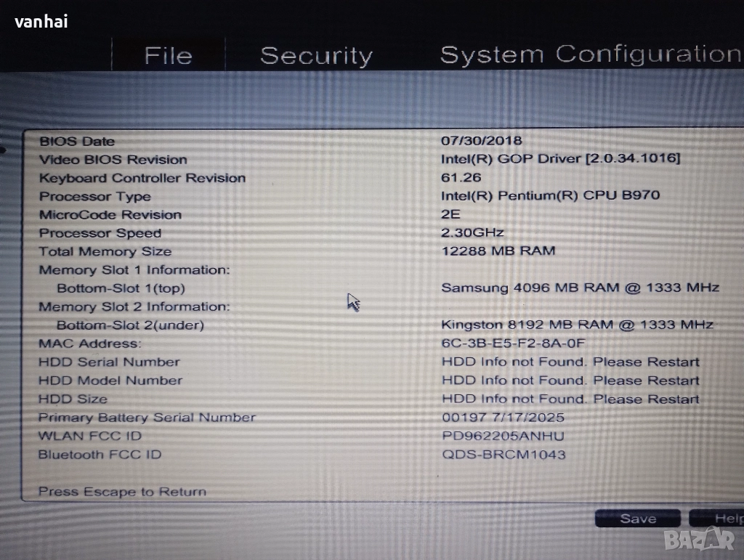Select the Kingston 8192 MB RAM entry
Image resolution: width=744 pixels, height=560 pixels.
(x=577, y=325)
